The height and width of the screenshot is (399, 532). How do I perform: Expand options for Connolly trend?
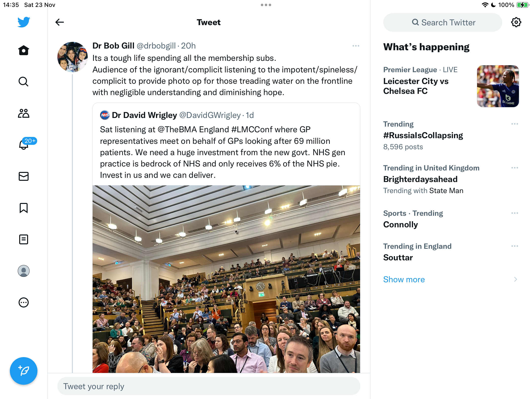pyautogui.click(x=515, y=213)
